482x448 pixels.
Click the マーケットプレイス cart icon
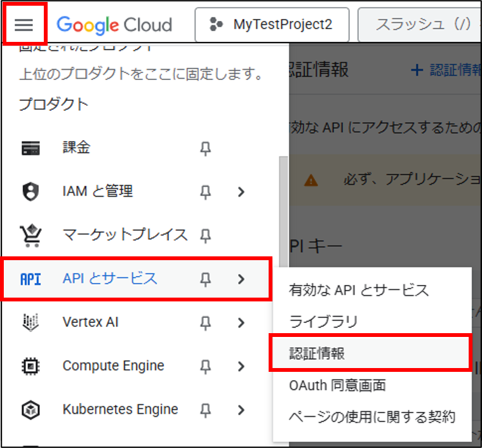point(30,236)
